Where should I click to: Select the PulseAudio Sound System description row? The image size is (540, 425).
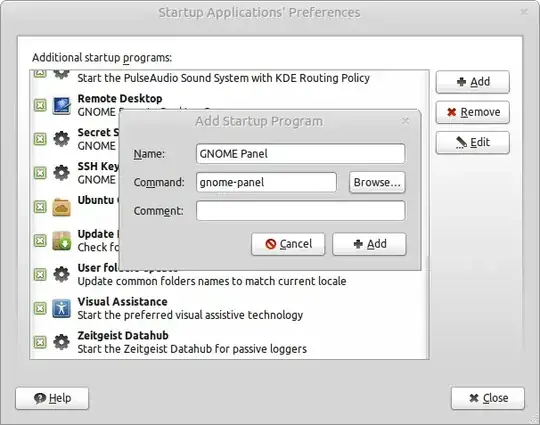click(x=224, y=78)
